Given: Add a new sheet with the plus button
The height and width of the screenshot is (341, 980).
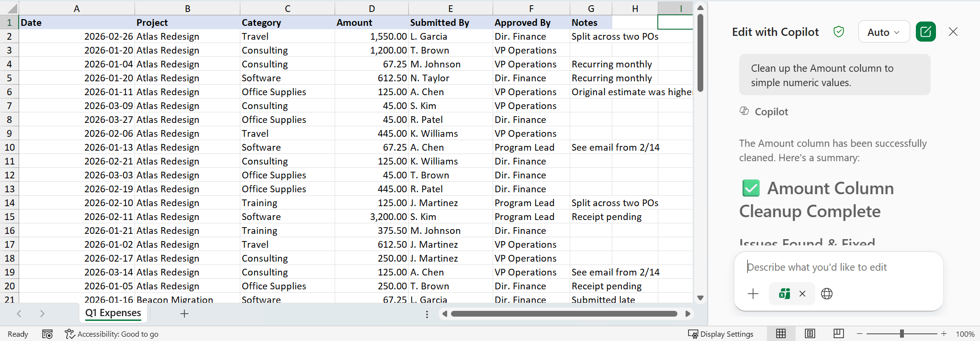Looking at the screenshot, I should coord(184,314).
